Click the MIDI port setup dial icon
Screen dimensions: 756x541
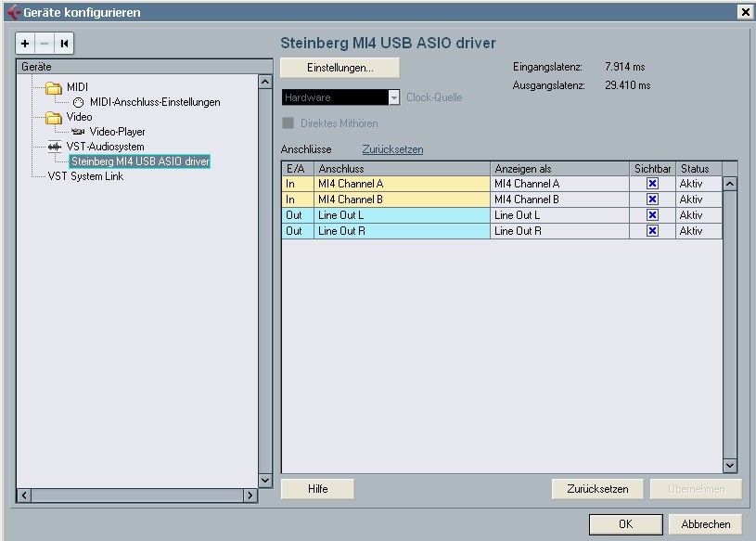[78, 102]
